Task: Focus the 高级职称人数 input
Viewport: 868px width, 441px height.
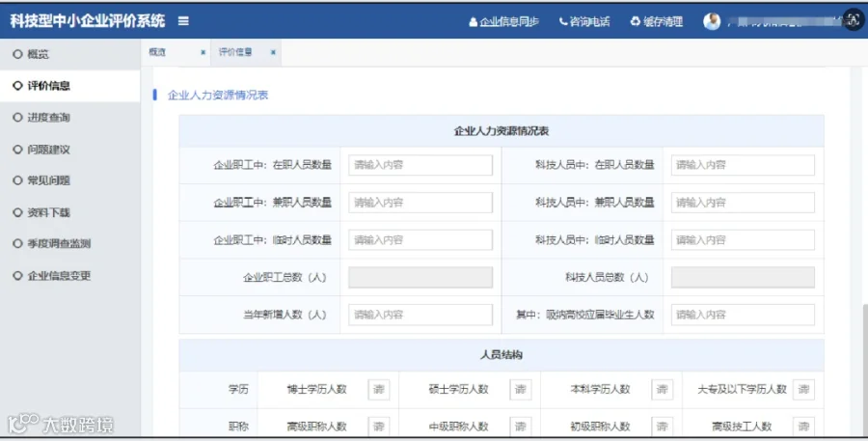Action: pos(379,426)
